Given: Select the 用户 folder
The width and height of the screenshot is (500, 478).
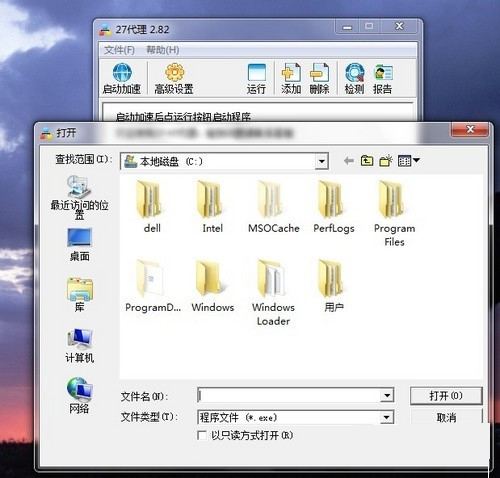Looking at the screenshot, I should pos(333,286).
